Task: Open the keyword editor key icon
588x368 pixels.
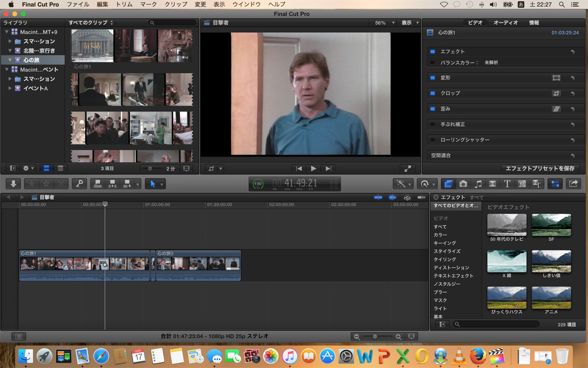Action: click(79, 184)
